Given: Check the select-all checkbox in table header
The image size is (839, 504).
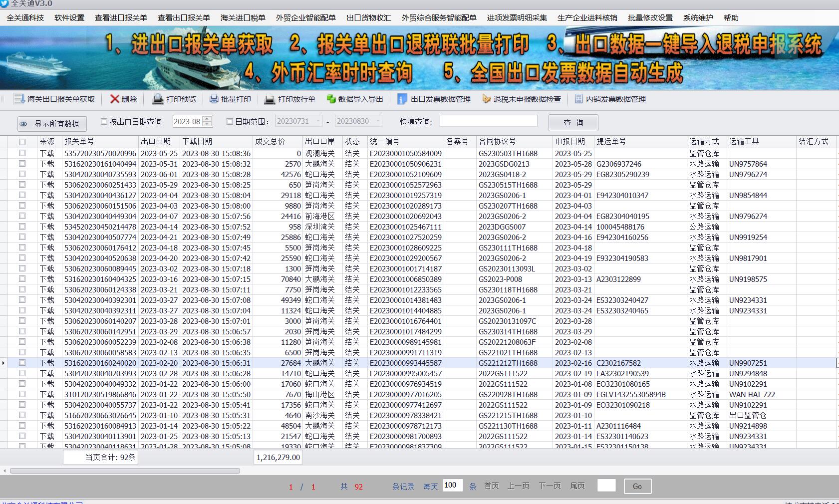Looking at the screenshot, I should [x=22, y=142].
